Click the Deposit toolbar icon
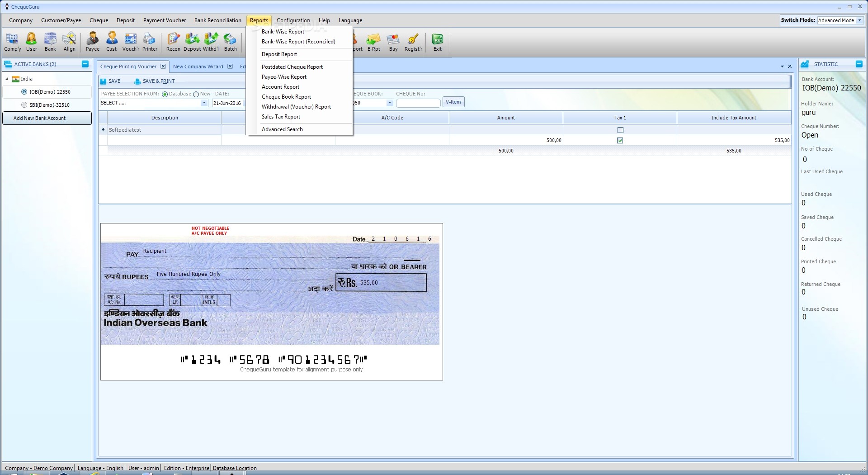Image resolution: width=868 pixels, height=475 pixels. coord(192,42)
